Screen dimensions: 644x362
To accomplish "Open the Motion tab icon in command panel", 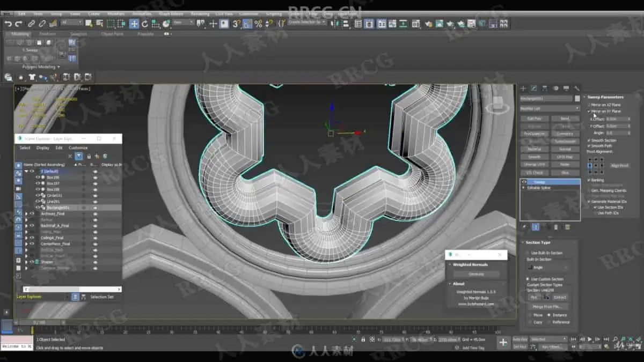I will pyautogui.click(x=555, y=88).
